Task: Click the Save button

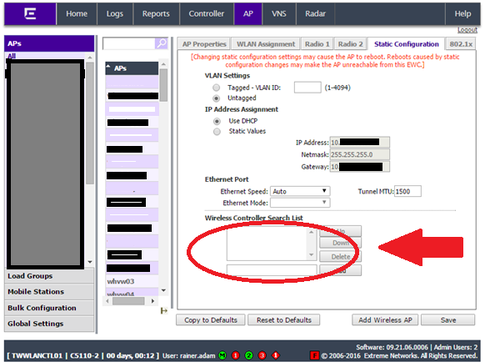Action: tap(448, 320)
